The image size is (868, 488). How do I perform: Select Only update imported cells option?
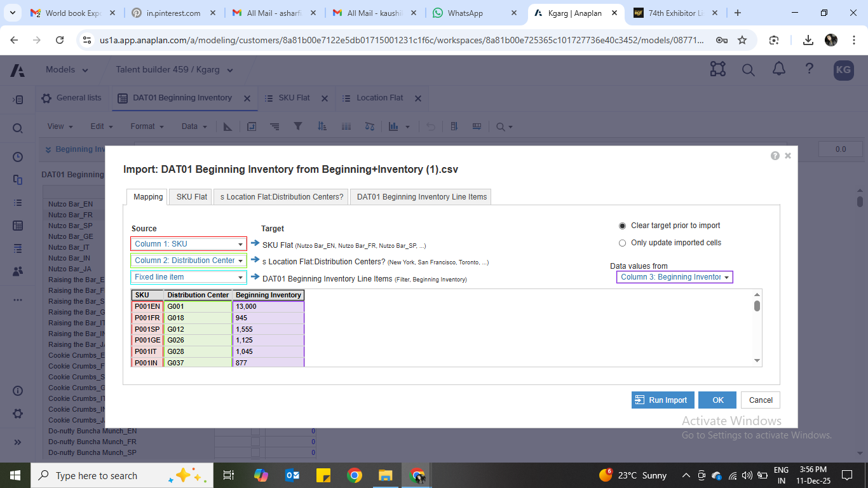click(x=623, y=243)
